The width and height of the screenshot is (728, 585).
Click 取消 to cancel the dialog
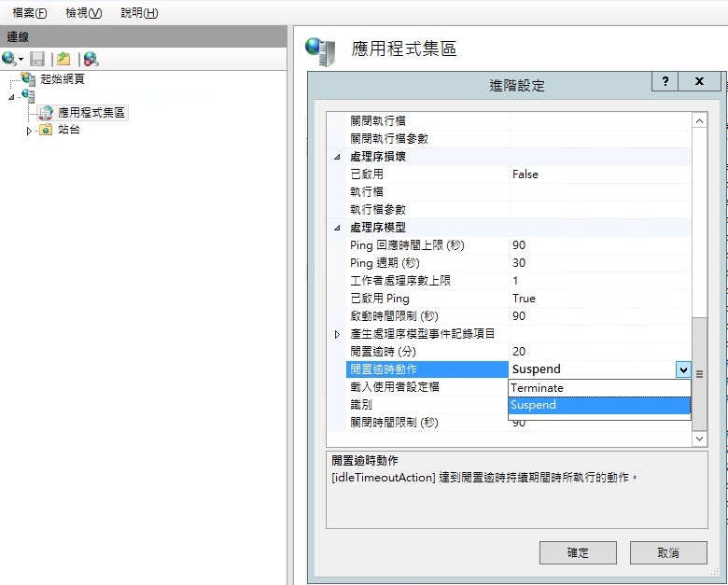pyautogui.click(x=668, y=553)
